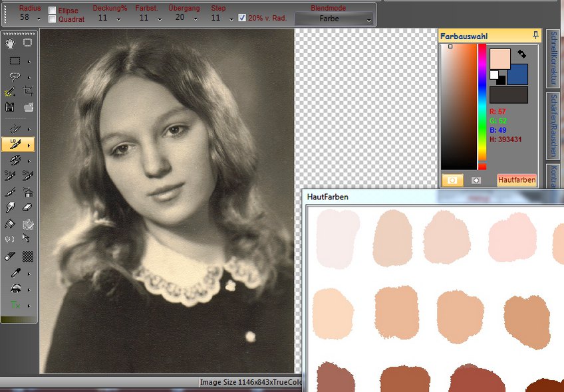Pin the Farbauswahl panel
This screenshot has height=392, width=564.
[535, 35]
